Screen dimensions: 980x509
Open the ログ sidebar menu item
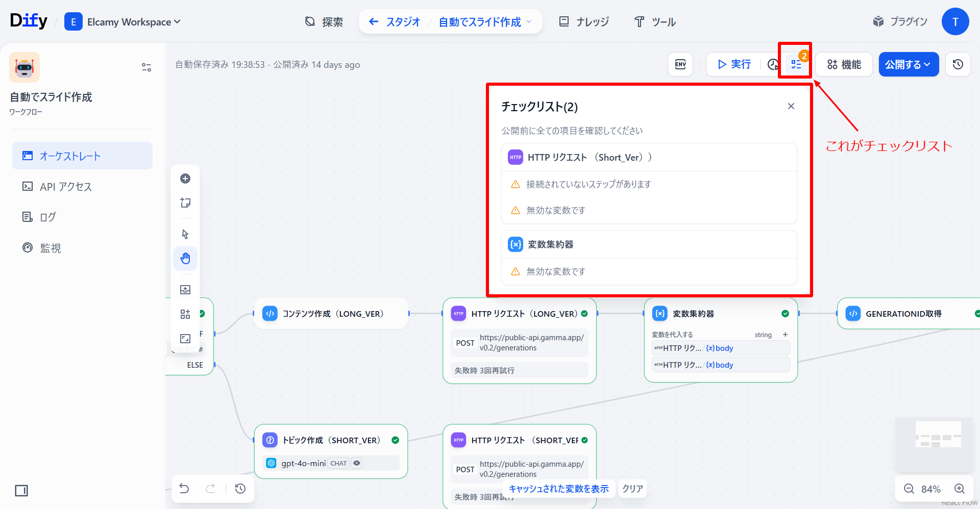click(47, 217)
